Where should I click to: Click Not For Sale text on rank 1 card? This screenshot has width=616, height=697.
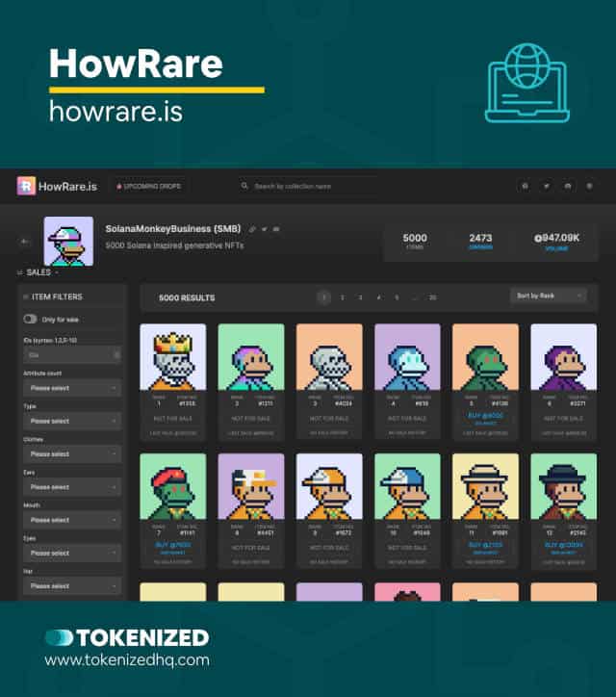(x=173, y=418)
